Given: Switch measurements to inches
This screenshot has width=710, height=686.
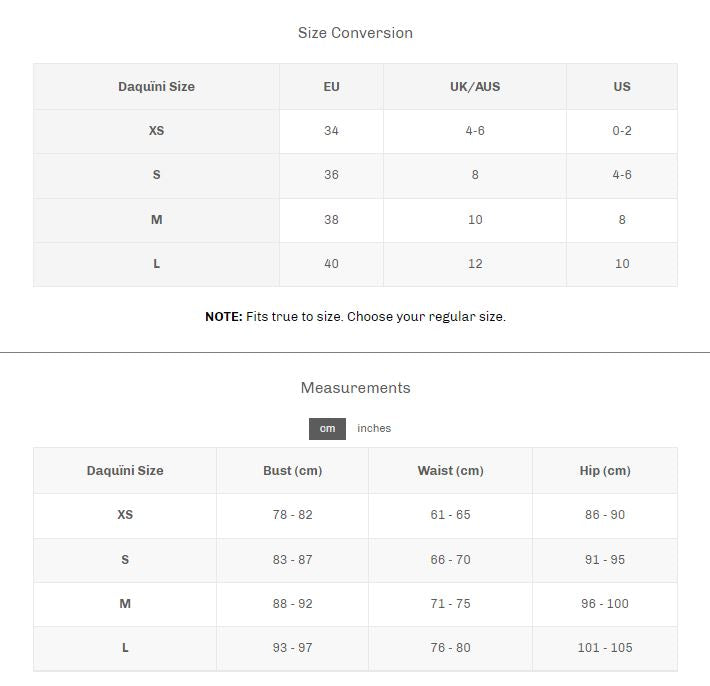Looking at the screenshot, I should 374,429.
